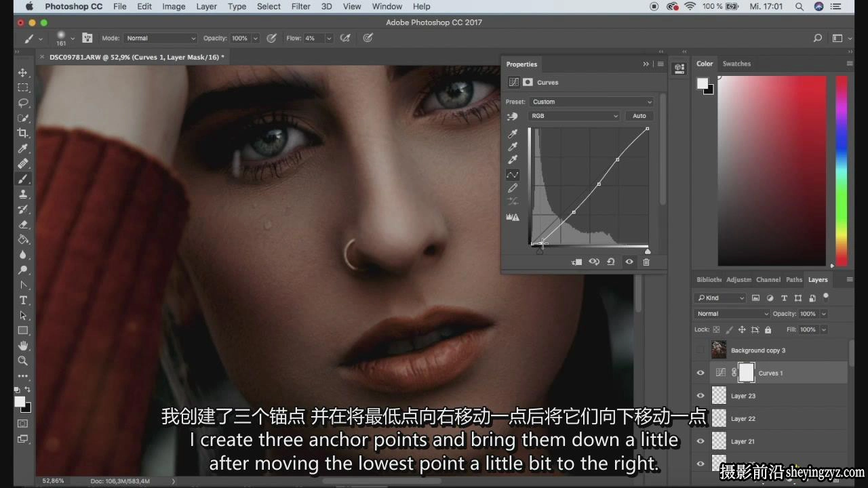
Task: Open the Filter menu
Action: (300, 6)
